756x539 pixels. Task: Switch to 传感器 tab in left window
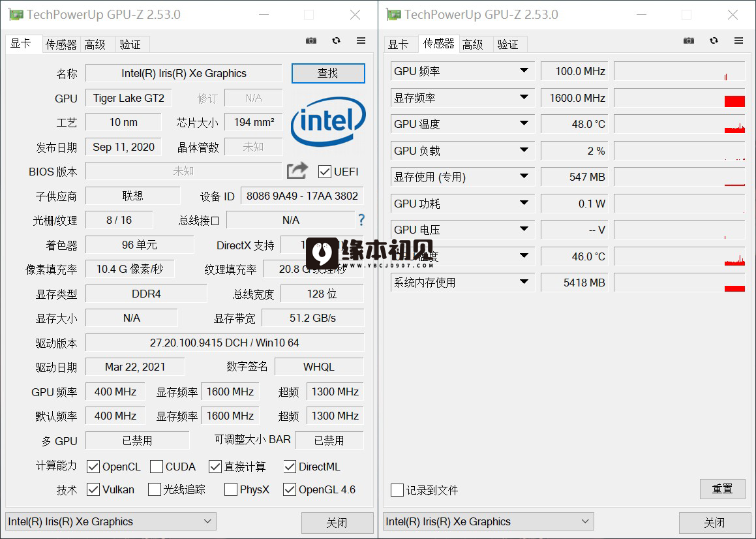click(61, 44)
